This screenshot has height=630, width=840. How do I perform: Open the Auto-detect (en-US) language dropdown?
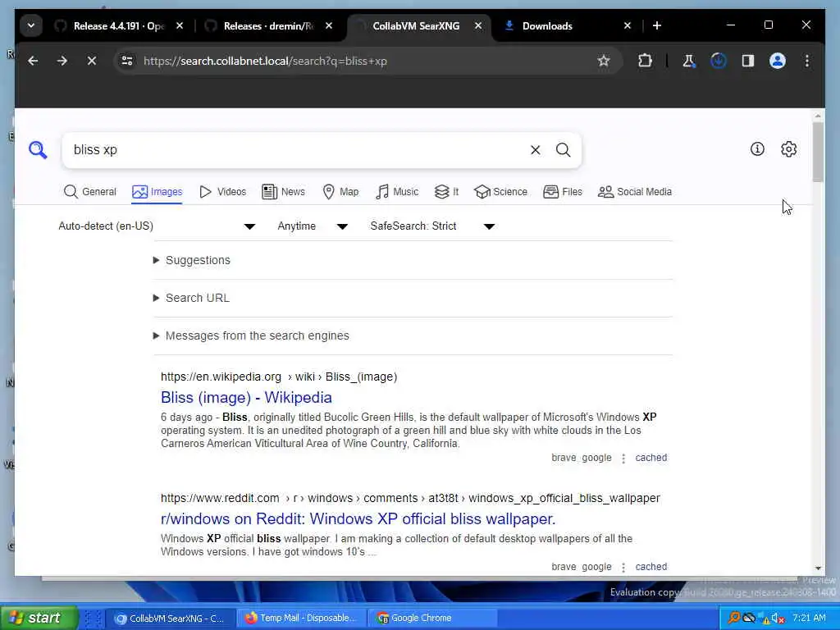pos(157,226)
